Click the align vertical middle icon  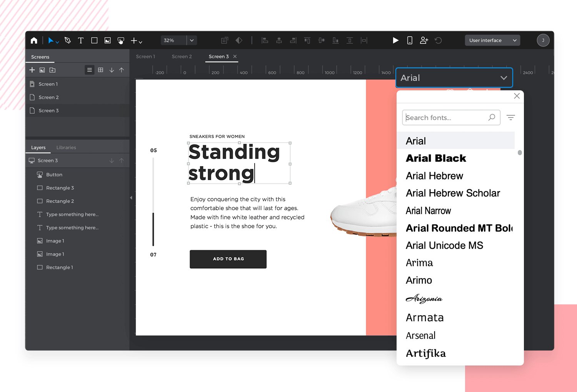coord(321,40)
